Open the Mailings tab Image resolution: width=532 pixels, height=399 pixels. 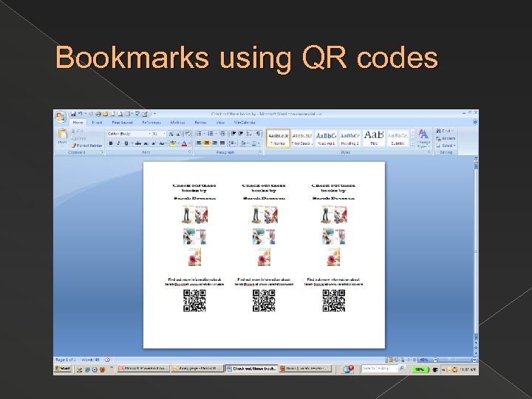[177, 123]
